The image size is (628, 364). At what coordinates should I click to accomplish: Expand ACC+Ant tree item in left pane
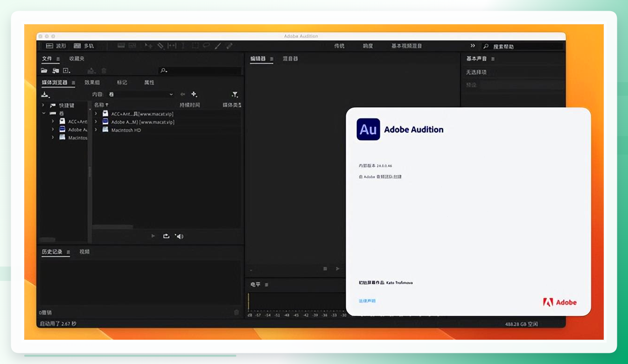[x=53, y=121]
